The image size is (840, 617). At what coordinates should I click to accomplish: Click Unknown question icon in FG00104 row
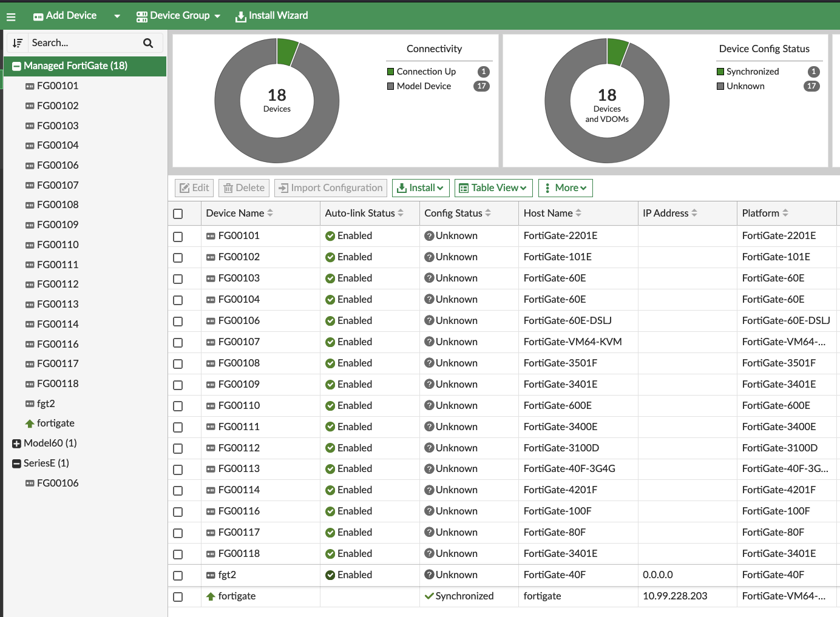(429, 299)
